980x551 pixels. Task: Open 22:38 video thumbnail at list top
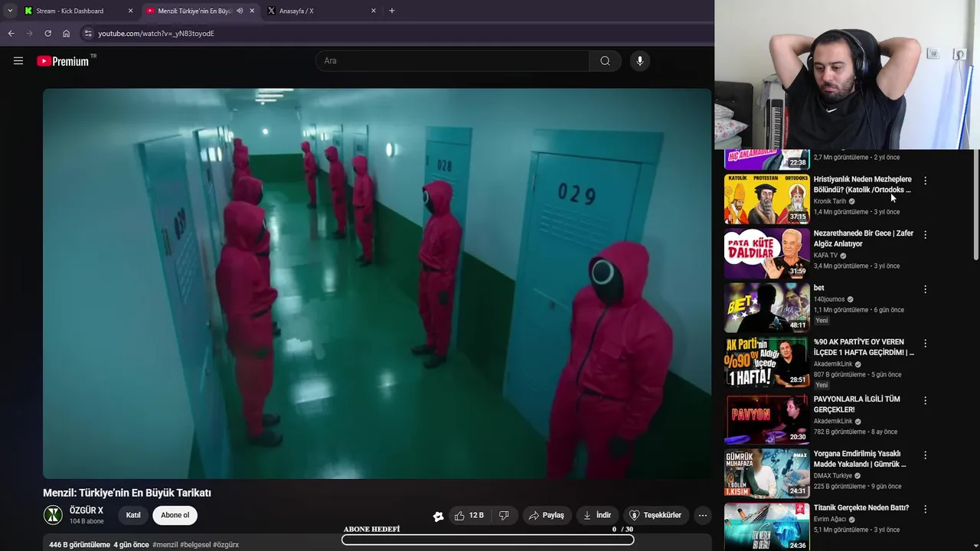(766, 159)
